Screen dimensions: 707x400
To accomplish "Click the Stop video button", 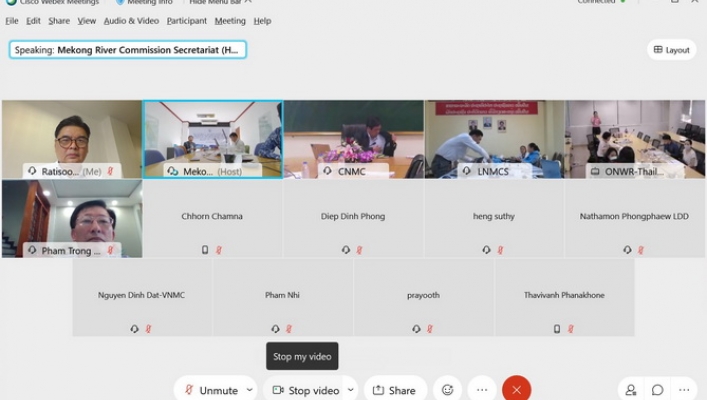I will click(x=306, y=390).
